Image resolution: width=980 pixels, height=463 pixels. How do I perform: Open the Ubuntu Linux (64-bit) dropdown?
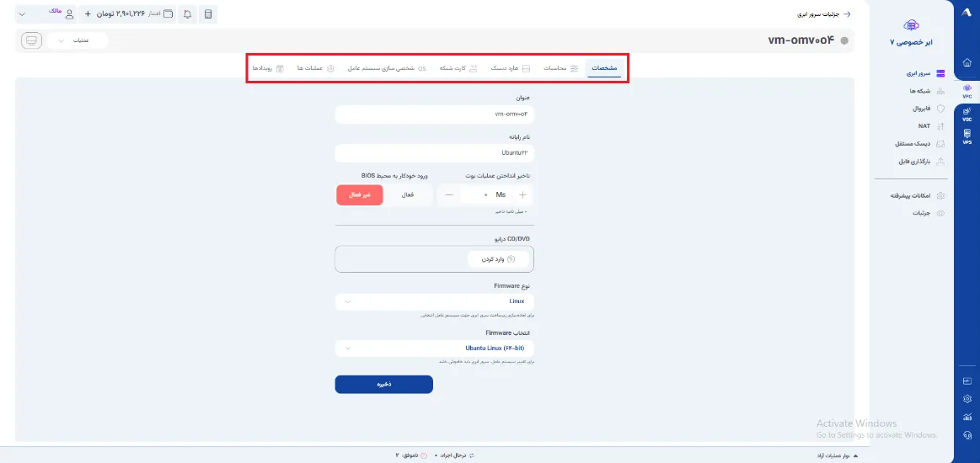tap(434, 349)
